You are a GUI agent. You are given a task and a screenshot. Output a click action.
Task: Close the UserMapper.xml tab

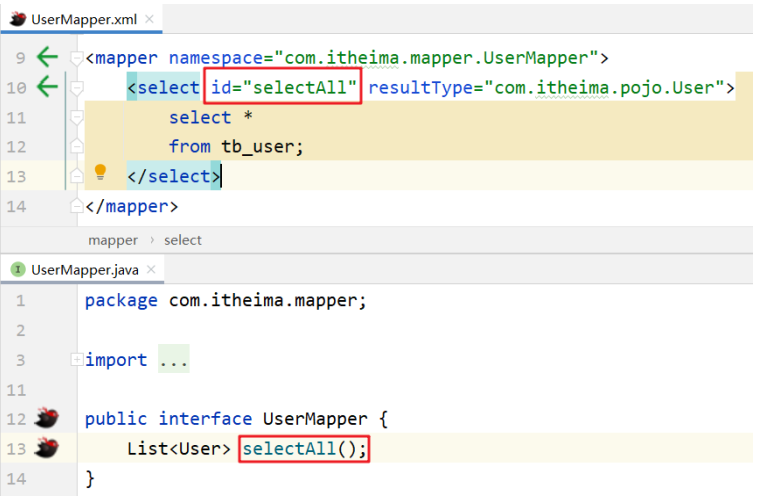click(150, 19)
